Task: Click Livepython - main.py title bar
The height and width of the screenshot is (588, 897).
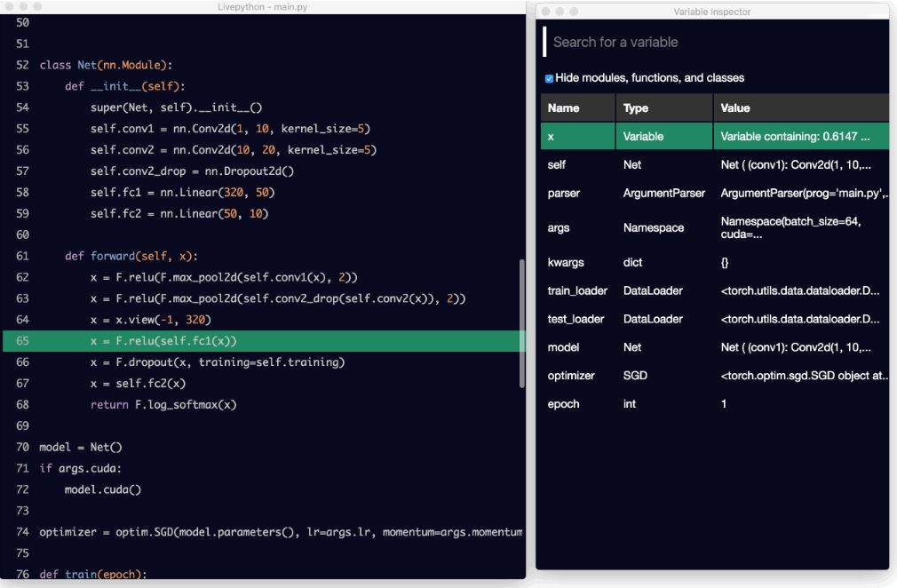Action: click(x=263, y=7)
